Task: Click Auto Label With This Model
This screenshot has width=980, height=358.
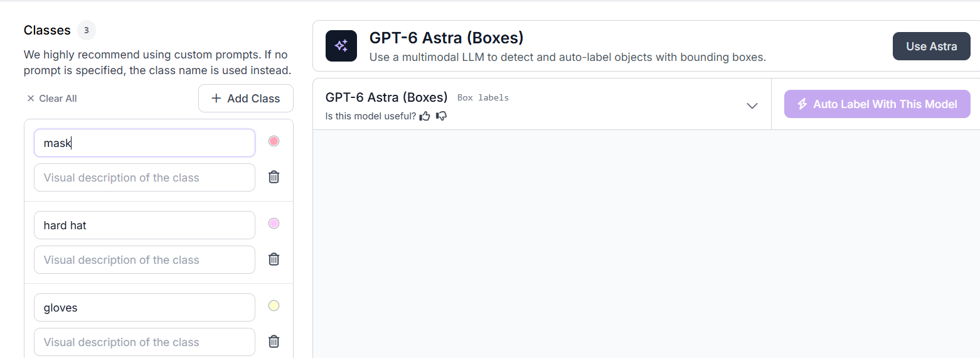Action: click(877, 104)
